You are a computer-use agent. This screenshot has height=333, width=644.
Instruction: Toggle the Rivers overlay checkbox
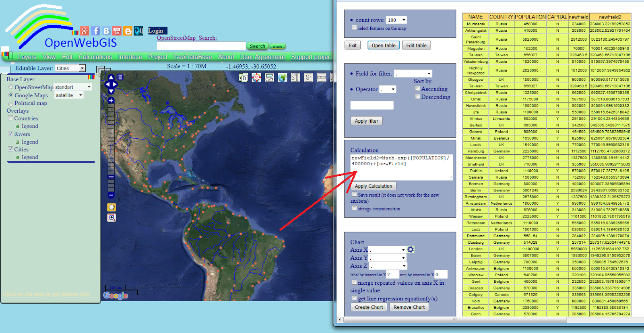10,134
